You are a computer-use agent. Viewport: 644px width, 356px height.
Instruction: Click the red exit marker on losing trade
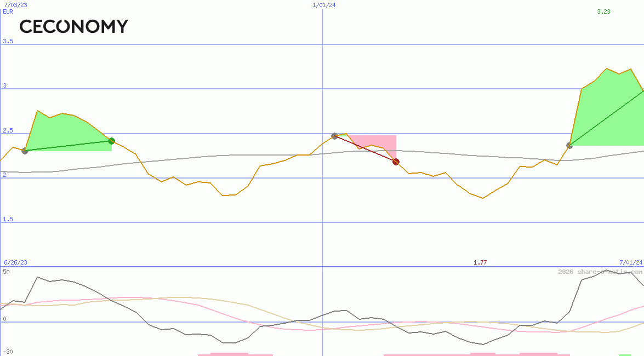[396, 162]
